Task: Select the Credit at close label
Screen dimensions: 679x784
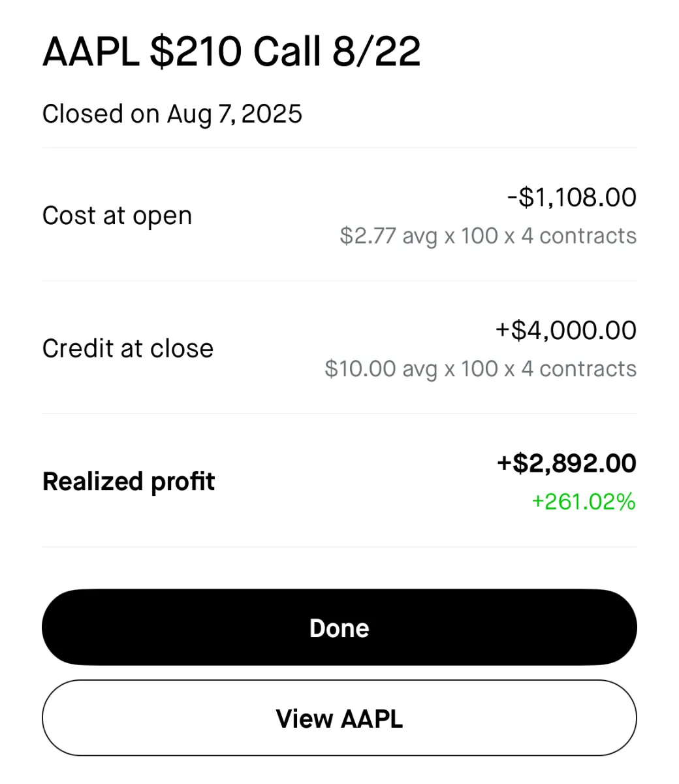Action: 127,348
